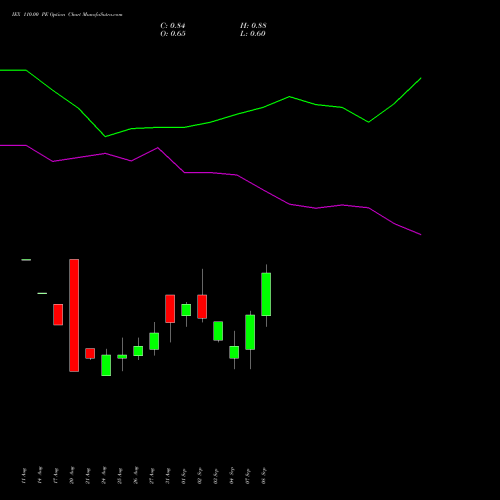Click the 03 Sep date axis label
The height and width of the screenshot is (500, 500).
coord(216,476)
